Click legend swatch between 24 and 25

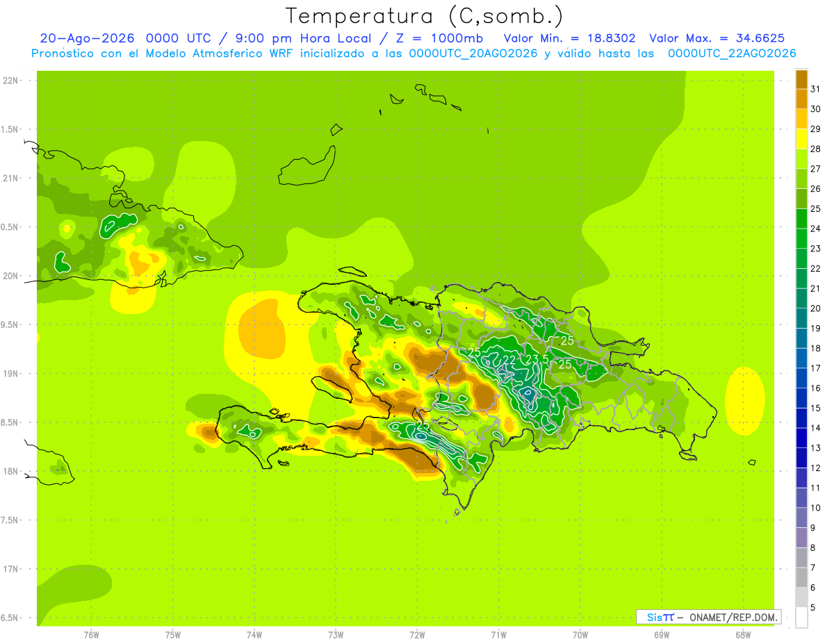801,218
